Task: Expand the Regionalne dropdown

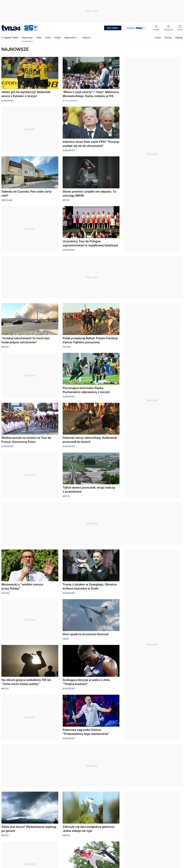Action: (71, 38)
